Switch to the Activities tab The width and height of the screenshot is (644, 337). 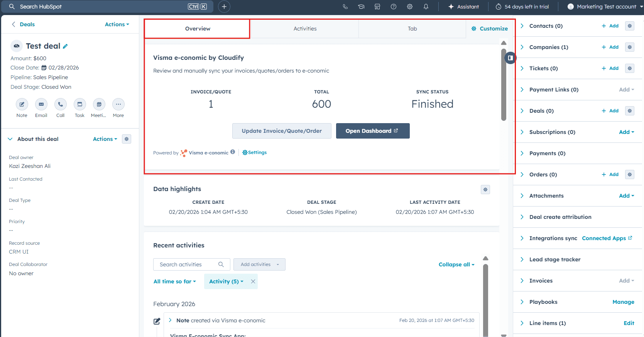point(305,29)
